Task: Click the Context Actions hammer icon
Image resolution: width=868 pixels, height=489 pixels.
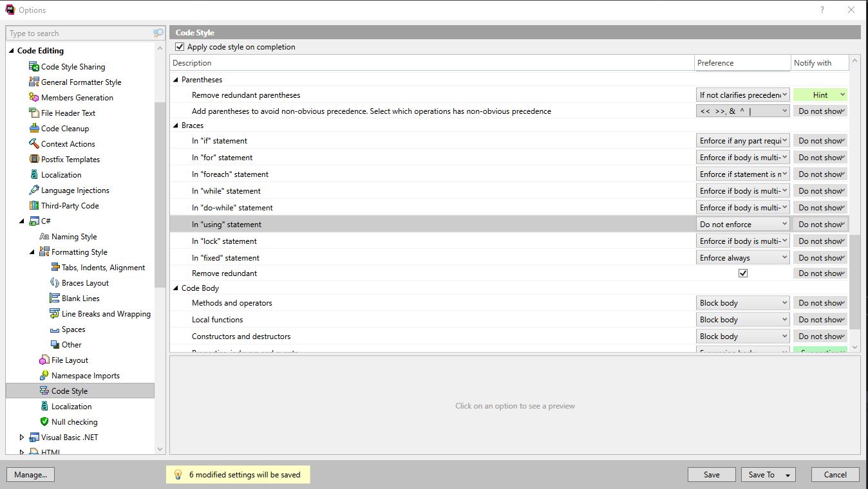Action: pos(34,143)
